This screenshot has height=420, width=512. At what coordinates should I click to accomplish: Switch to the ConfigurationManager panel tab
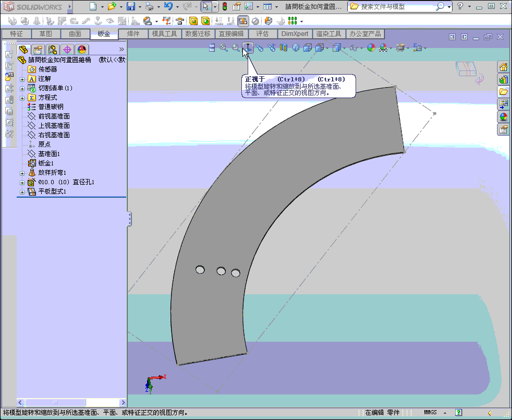pyautogui.click(x=53, y=50)
